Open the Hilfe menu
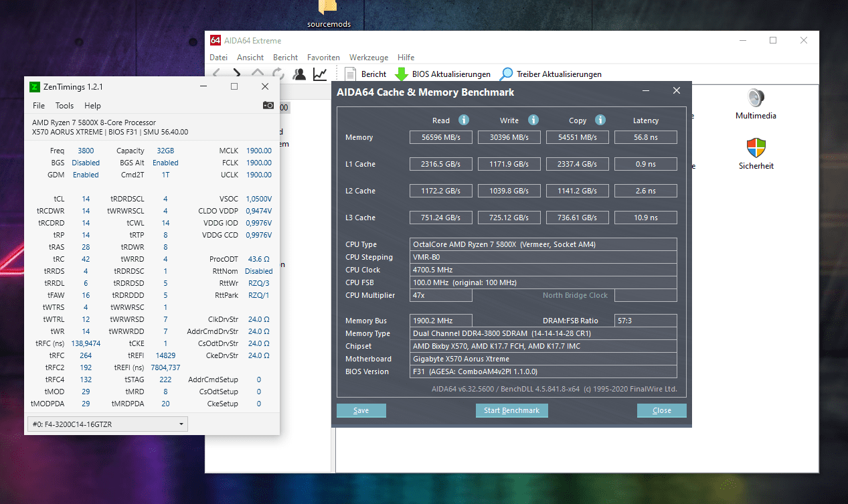Image resolution: width=848 pixels, height=504 pixels. (x=406, y=58)
